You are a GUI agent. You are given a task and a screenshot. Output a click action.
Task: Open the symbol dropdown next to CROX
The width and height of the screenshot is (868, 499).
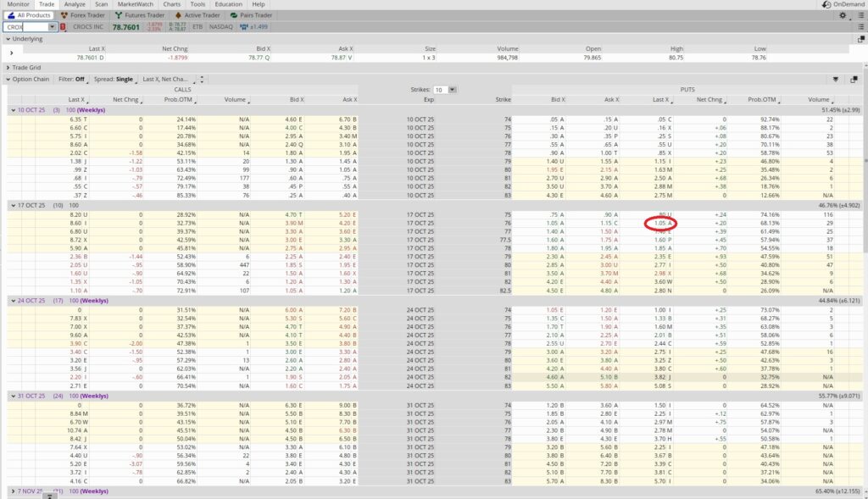pyautogui.click(x=53, y=26)
